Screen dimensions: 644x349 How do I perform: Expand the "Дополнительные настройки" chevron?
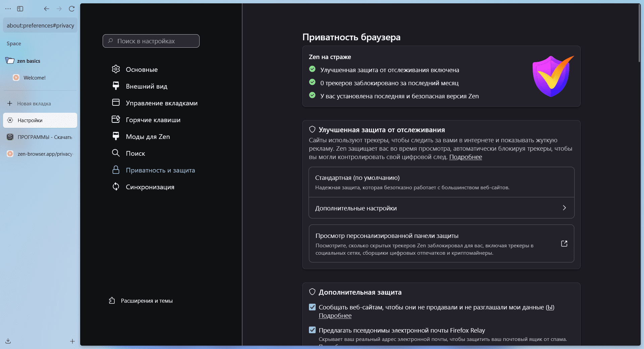point(564,208)
